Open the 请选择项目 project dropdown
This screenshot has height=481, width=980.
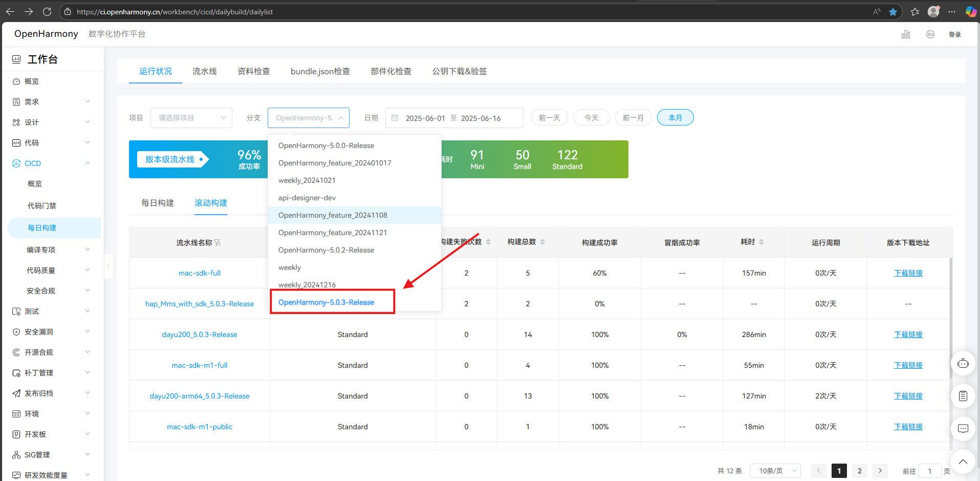191,118
